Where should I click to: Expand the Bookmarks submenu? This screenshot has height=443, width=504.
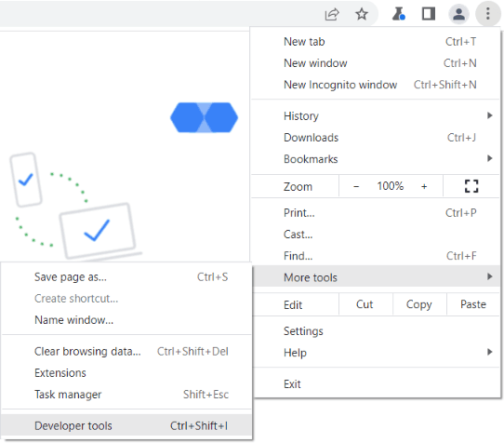pos(376,159)
